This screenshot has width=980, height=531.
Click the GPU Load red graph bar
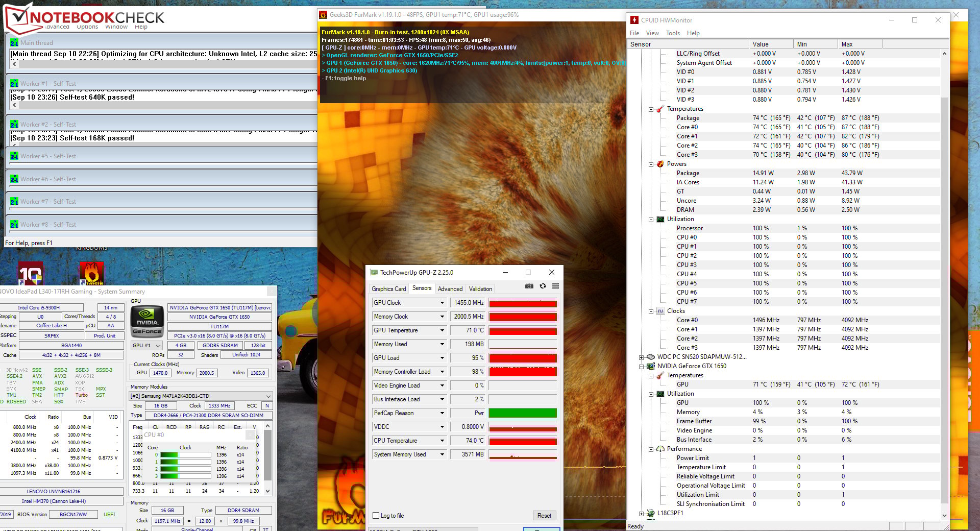pyautogui.click(x=523, y=358)
